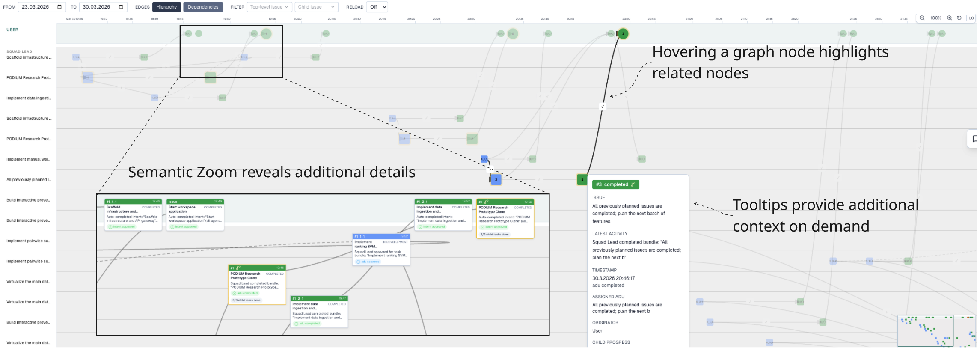
Task: Select highlighted green node 3 in USER row
Action: point(623,33)
